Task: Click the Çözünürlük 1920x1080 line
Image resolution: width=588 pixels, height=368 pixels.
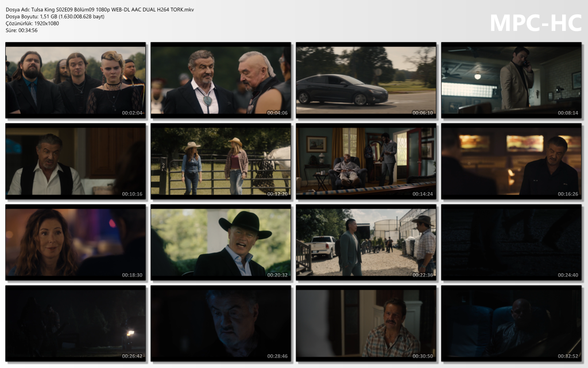Action: (x=32, y=23)
